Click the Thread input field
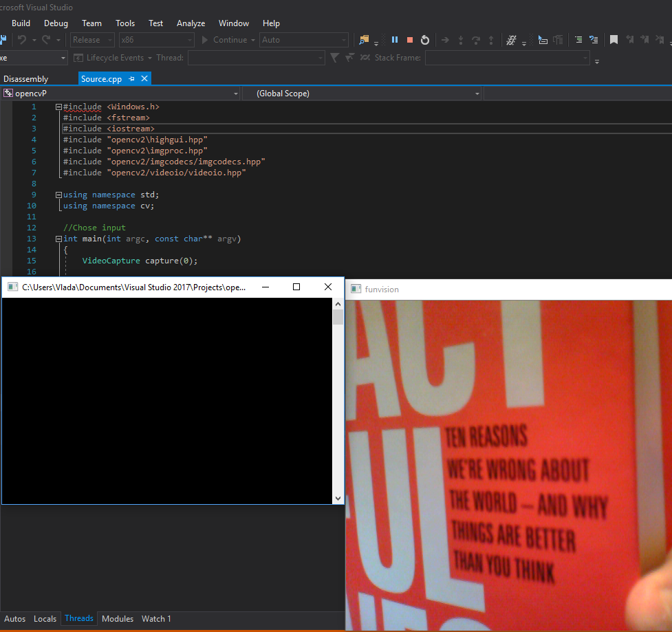 [x=254, y=58]
